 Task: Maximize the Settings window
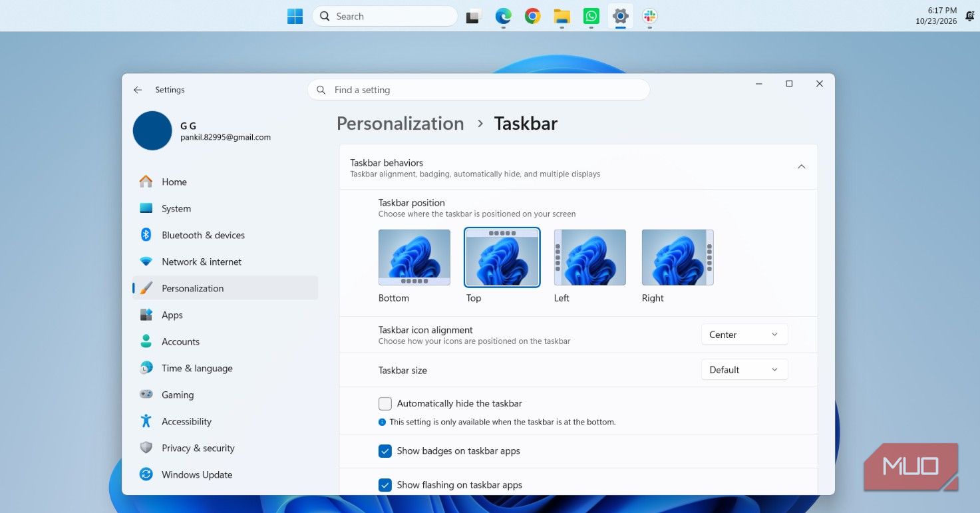(789, 84)
